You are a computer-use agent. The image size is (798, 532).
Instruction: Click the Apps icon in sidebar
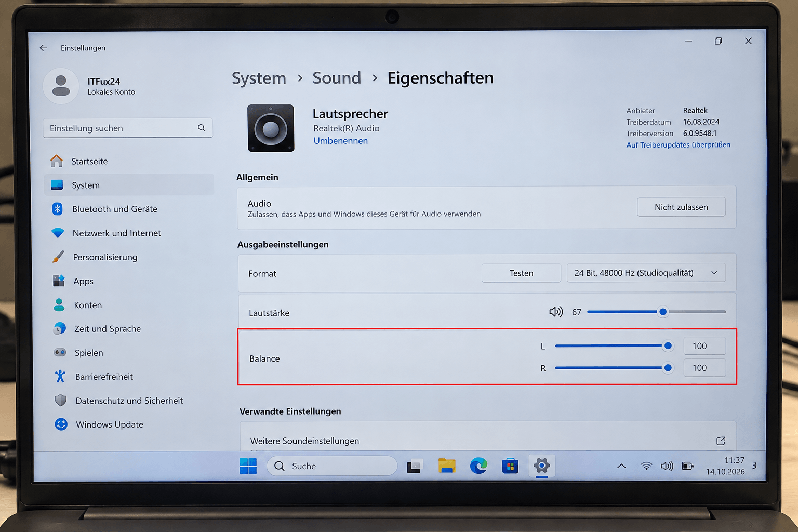click(x=59, y=281)
